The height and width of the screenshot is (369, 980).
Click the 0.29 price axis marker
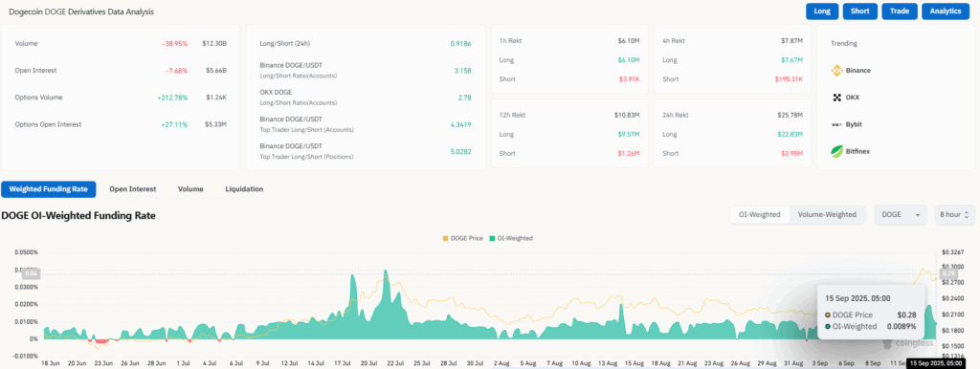coord(947,273)
